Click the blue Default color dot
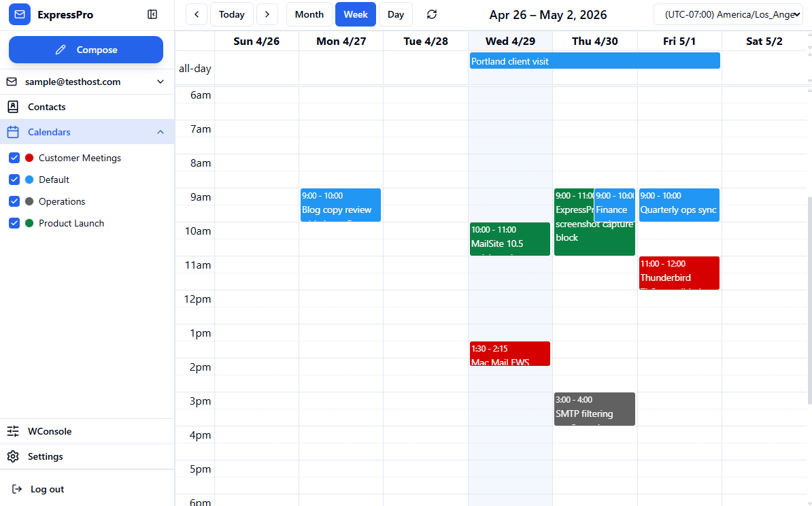 [x=29, y=180]
